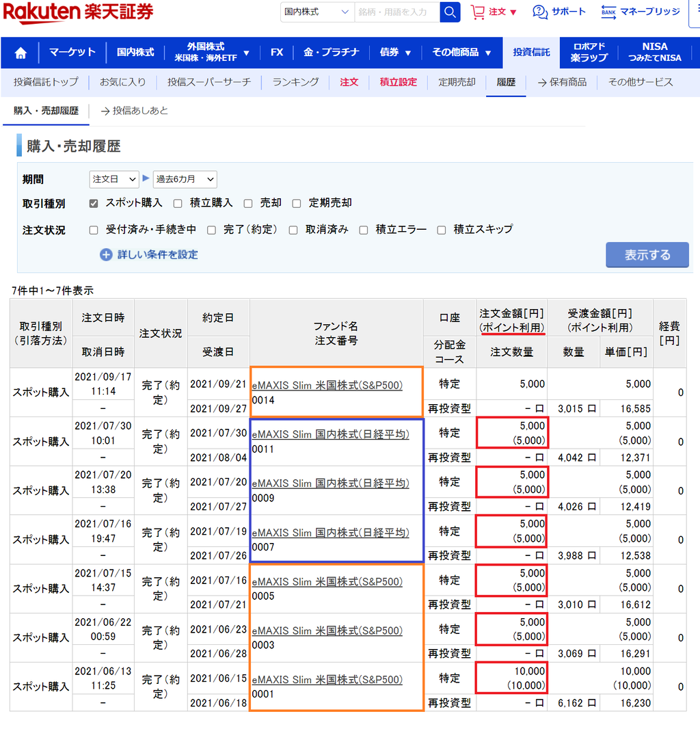Click the plus icon 詳しい条件を設定
The image size is (700, 729).
coord(106,255)
